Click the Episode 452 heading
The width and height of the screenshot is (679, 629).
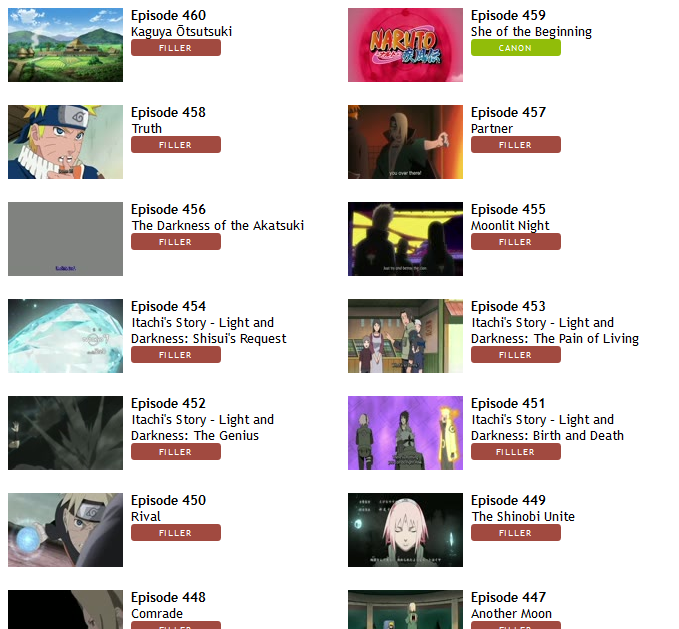coord(168,403)
